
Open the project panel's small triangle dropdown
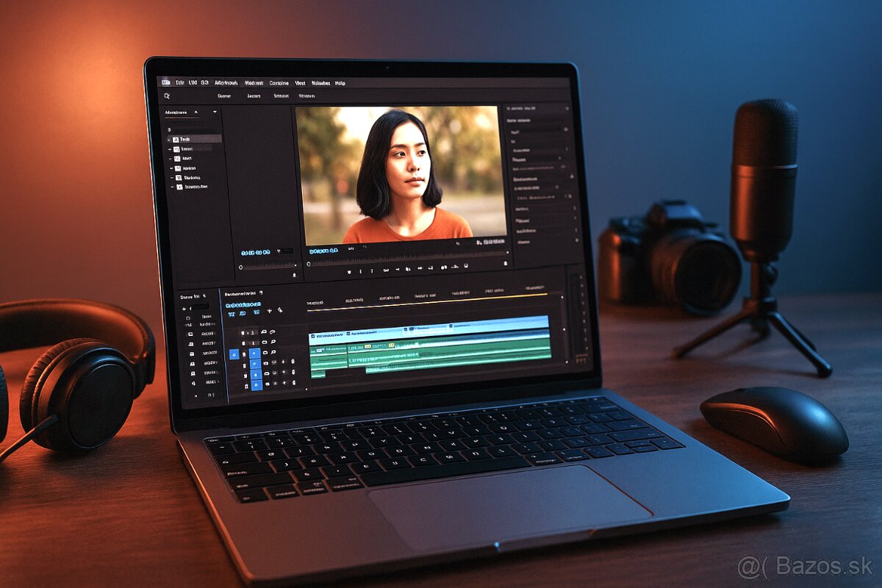(x=215, y=112)
